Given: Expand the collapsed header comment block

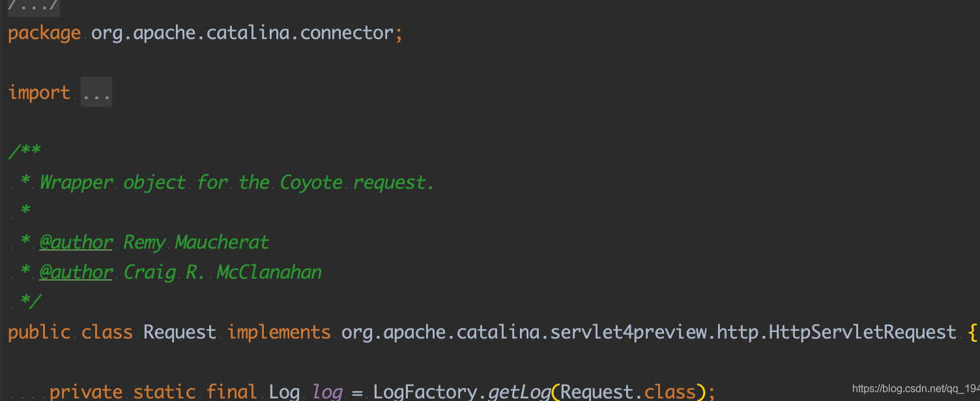Looking at the screenshot, I should [x=34, y=6].
